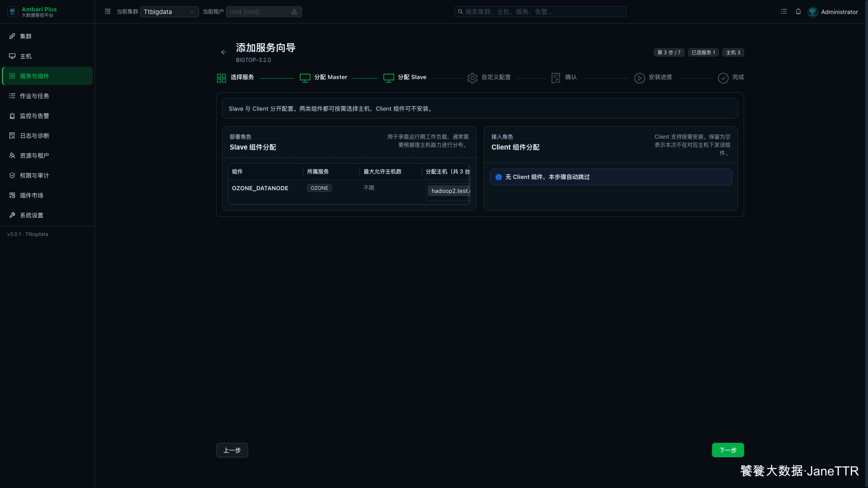The width and height of the screenshot is (868, 488).
Task: Open 资源与租户 in the sidebar
Action: point(47,155)
